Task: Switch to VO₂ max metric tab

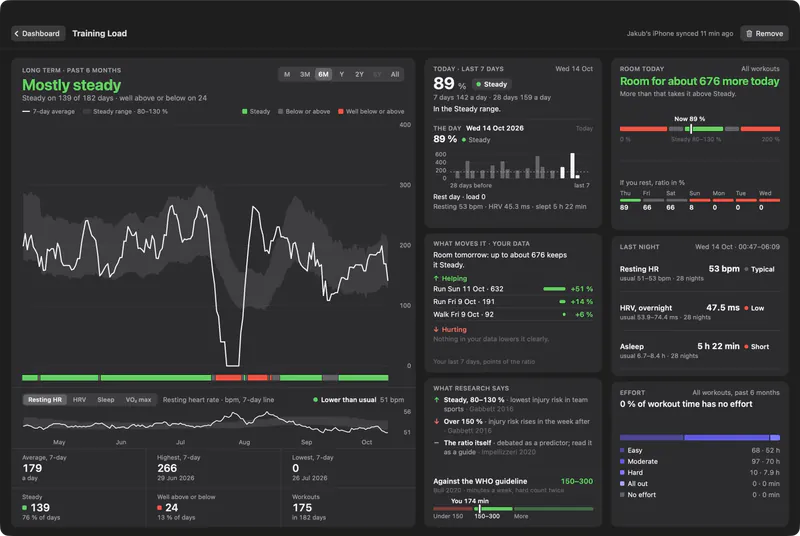Action: point(138,400)
